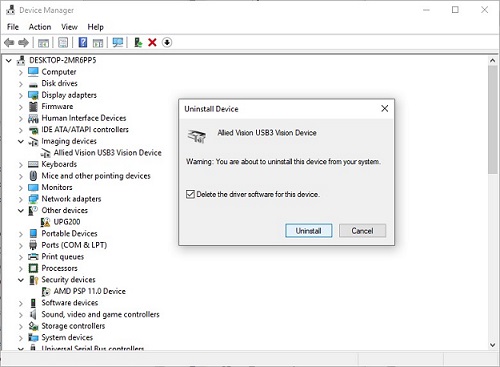500x367 pixels.
Task: Click the Back arrow toolbar icon
Action: tap(9, 43)
